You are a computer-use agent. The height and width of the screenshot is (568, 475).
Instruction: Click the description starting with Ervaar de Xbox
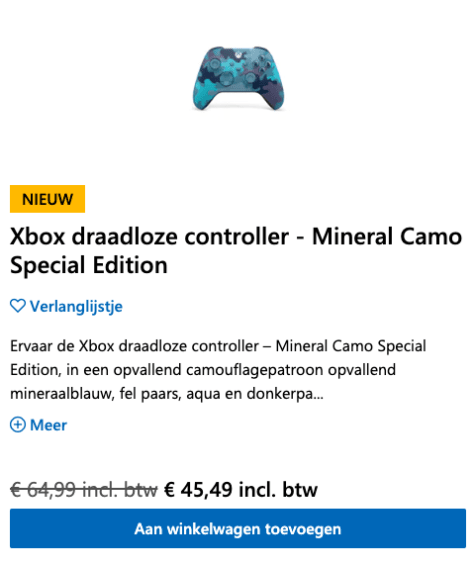(218, 369)
